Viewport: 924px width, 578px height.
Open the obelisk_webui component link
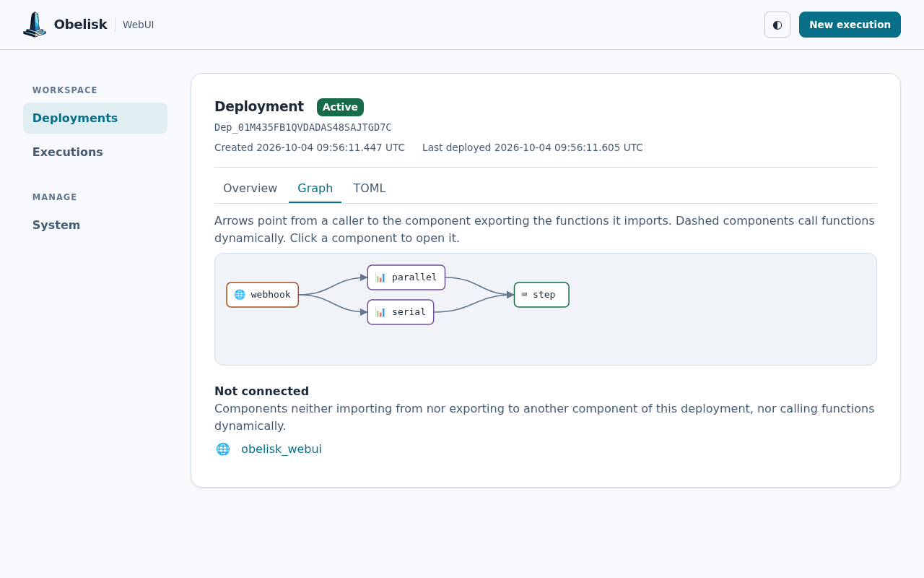282,449
